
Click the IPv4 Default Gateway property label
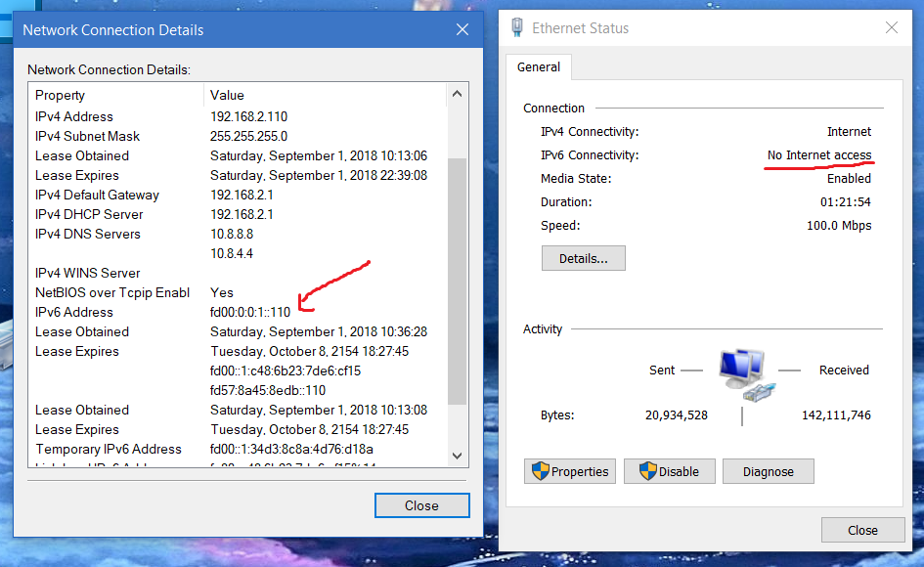[97, 196]
